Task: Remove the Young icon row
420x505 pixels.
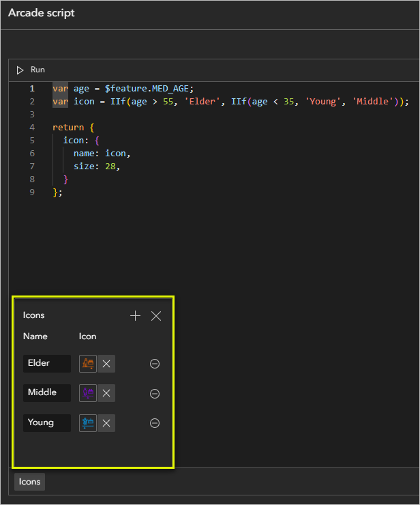Action: 155,423
